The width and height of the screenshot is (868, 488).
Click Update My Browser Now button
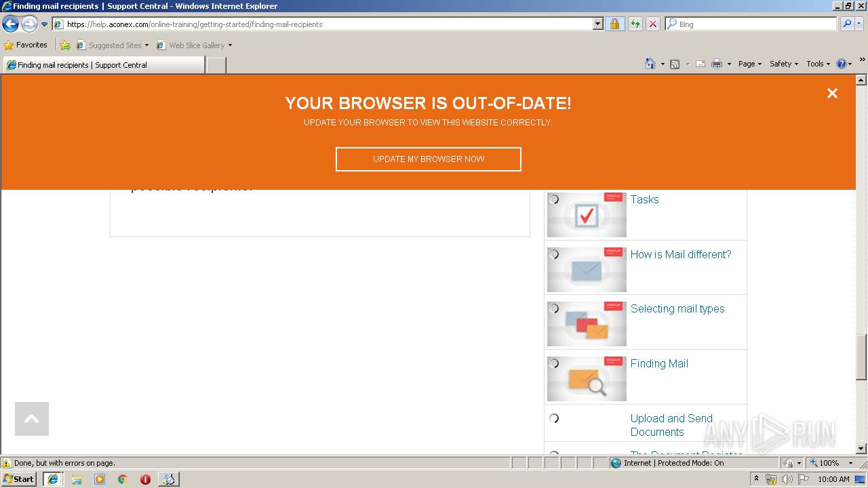click(429, 159)
